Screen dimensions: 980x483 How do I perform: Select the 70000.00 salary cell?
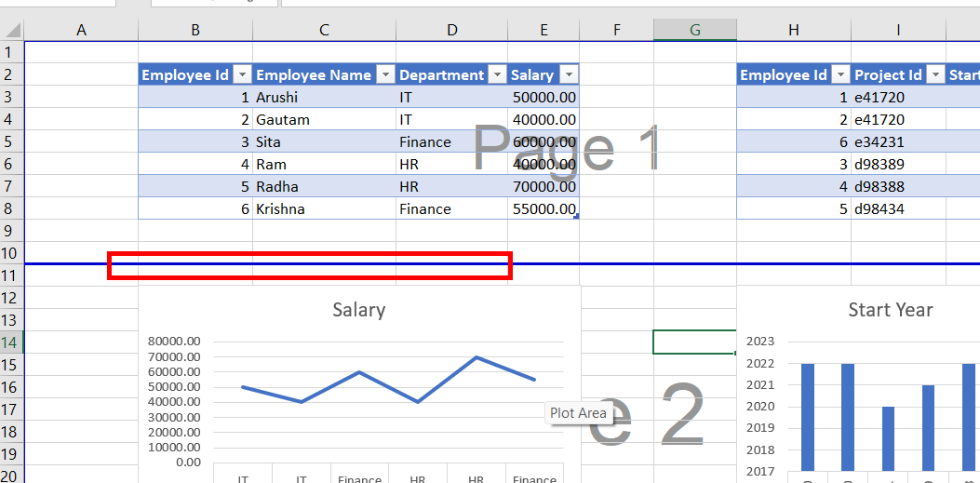click(x=544, y=187)
